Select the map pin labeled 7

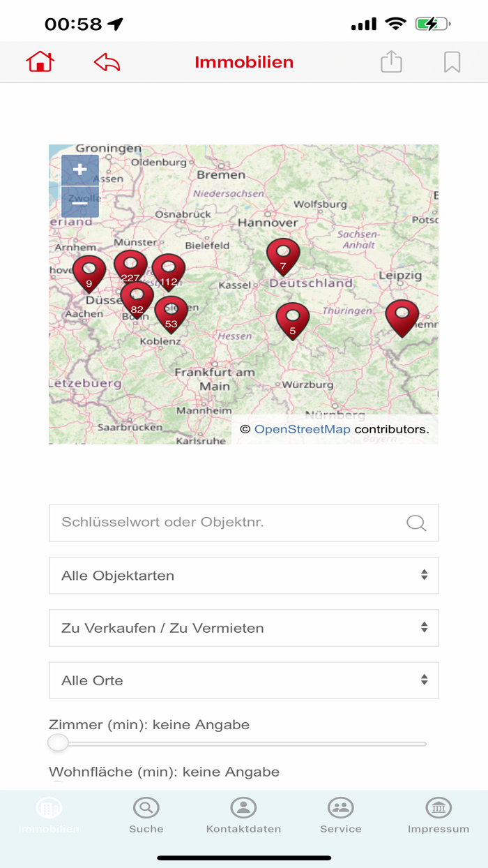(283, 257)
